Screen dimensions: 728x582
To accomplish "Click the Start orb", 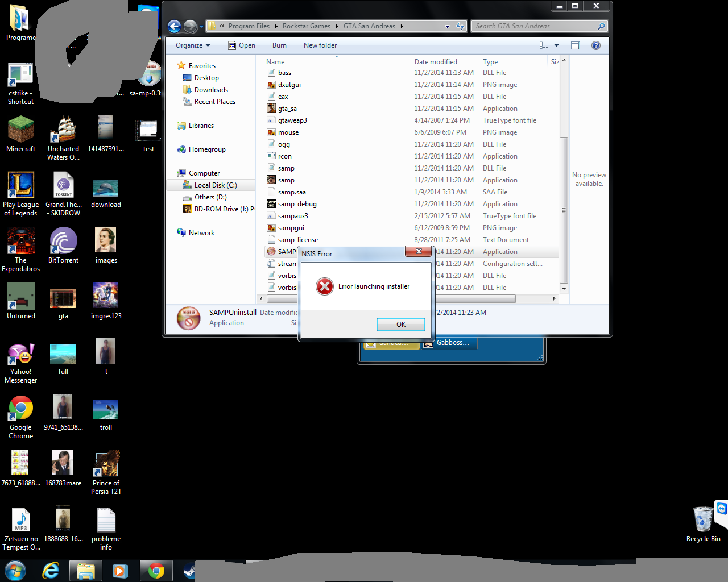I will pos(14,570).
